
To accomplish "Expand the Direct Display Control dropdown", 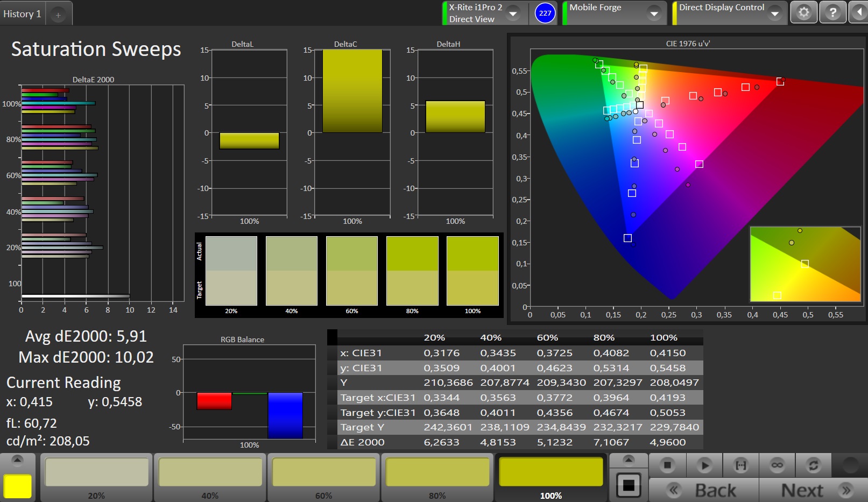I will tap(774, 13).
